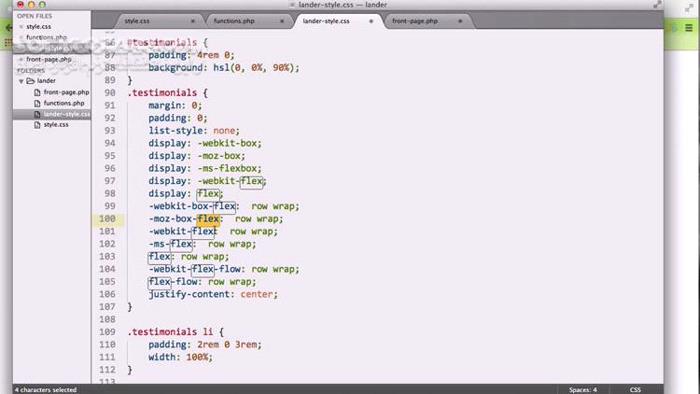Select the lander folder name in sidebar

click(x=46, y=81)
